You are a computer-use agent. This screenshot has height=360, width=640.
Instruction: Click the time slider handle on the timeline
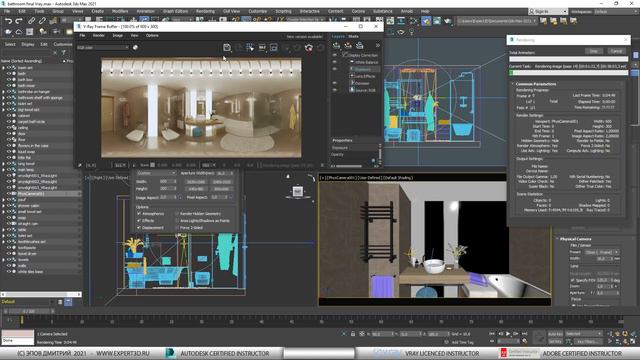29,311
